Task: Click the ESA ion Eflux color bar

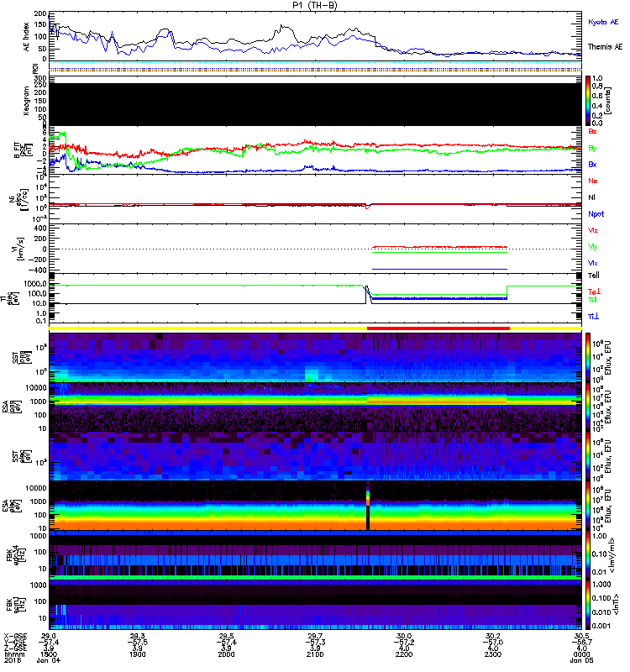Action: (x=588, y=407)
